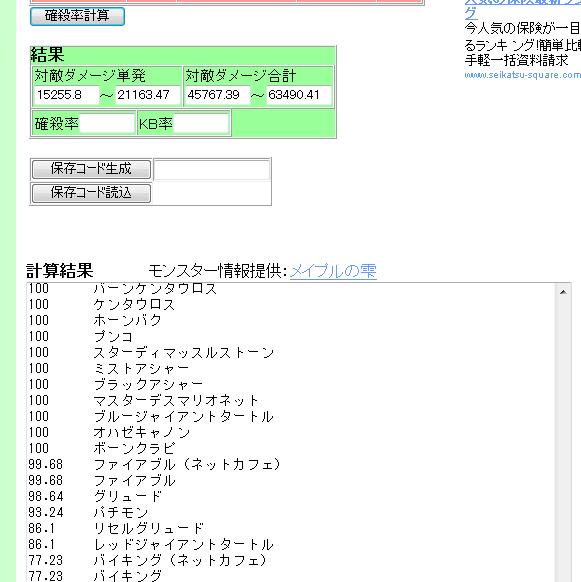The height and width of the screenshot is (582, 581).
Task: Click the 保存コード読込 button
Action: (91, 193)
